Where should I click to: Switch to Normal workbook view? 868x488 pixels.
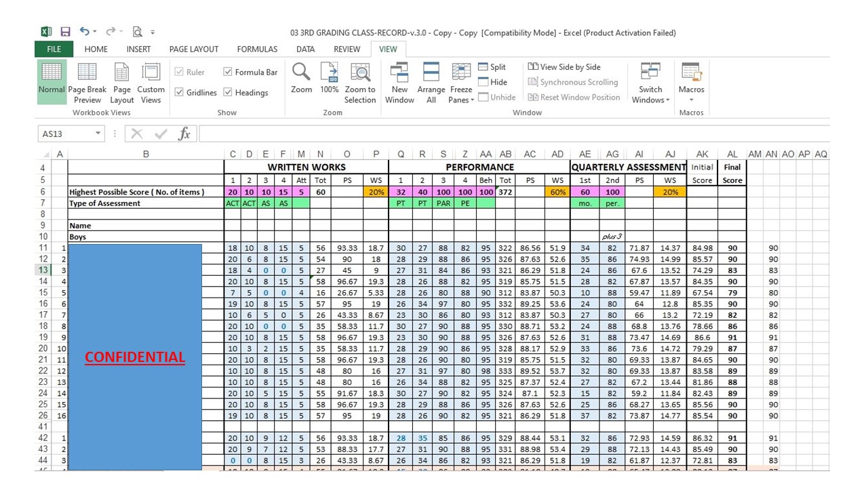pyautogui.click(x=52, y=83)
